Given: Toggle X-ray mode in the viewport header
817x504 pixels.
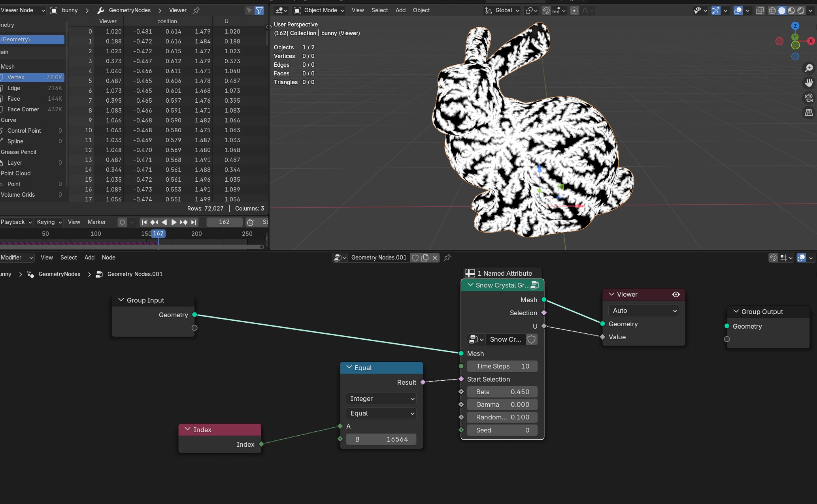Looking at the screenshot, I should [760, 11].
